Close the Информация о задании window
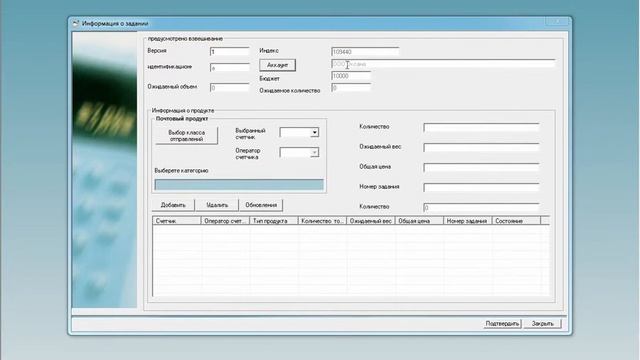Viewport: 640px width, 360px height. [558, 22]
